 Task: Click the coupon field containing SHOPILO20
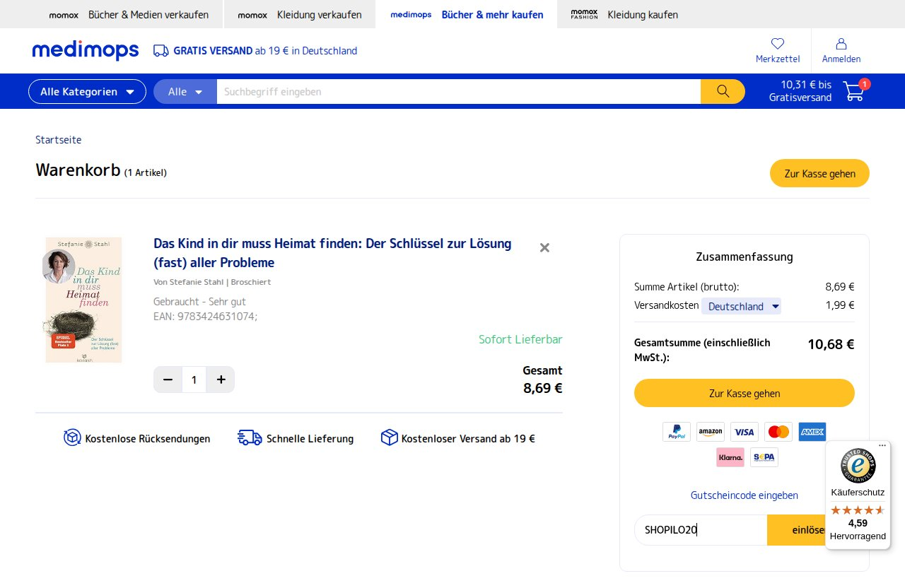tap(701, 530)
